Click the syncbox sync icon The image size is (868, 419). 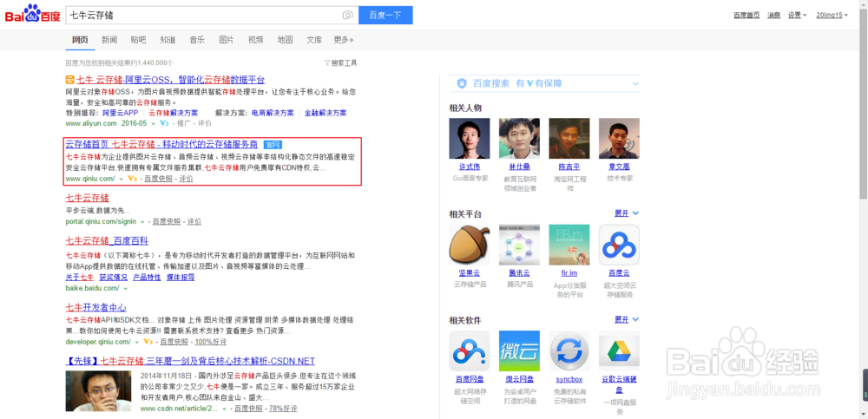(569, 351)
